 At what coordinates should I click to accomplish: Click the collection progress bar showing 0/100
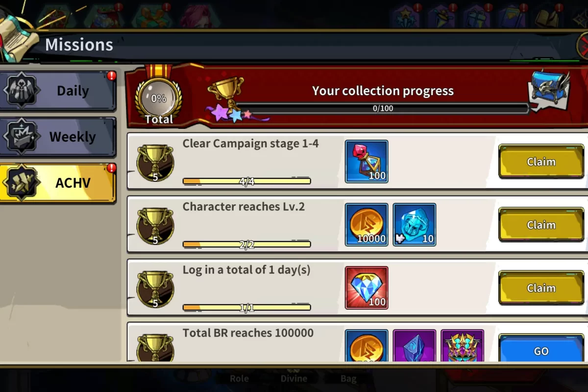tap(383, 108)
